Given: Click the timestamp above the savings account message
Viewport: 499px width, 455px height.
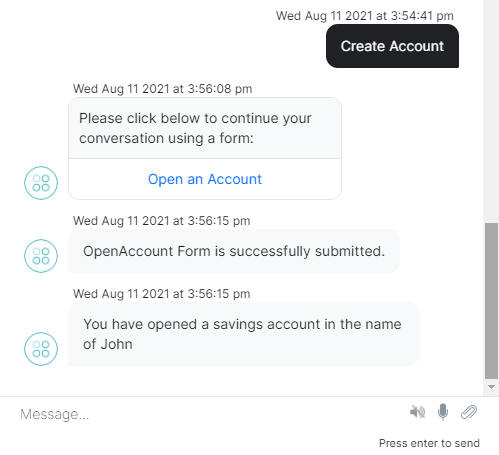Looking at the screenshot, I should pos(161,294).
